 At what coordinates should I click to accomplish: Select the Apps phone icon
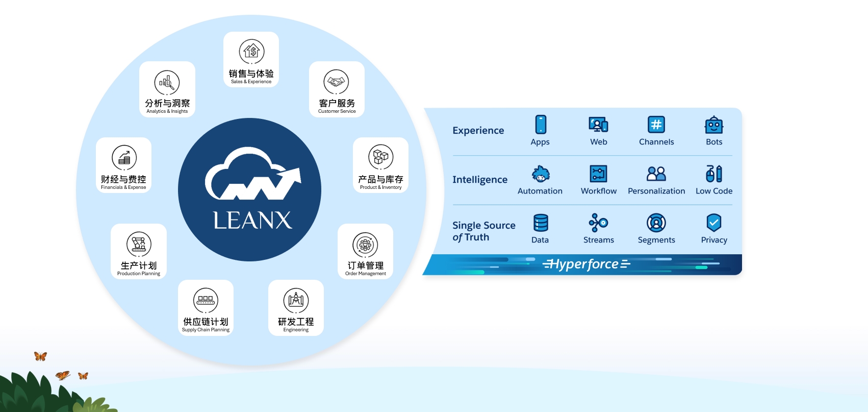click(541, 125)
